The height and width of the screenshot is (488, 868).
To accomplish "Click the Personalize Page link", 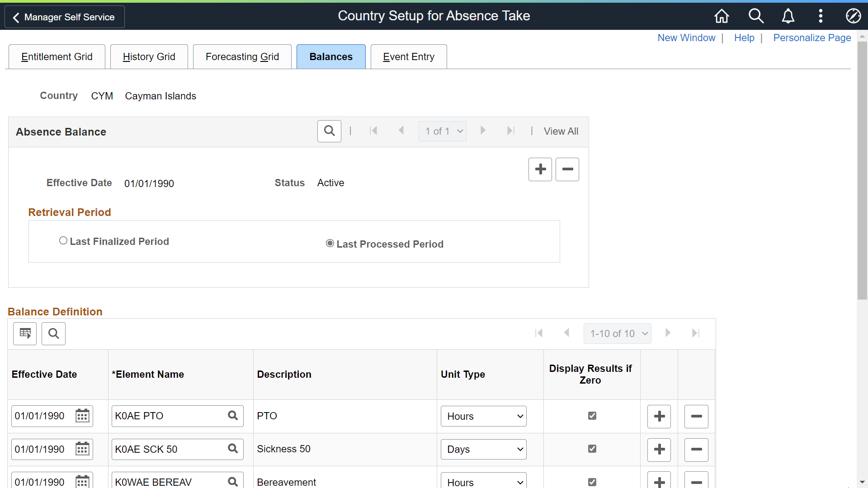I will [812, 38].
